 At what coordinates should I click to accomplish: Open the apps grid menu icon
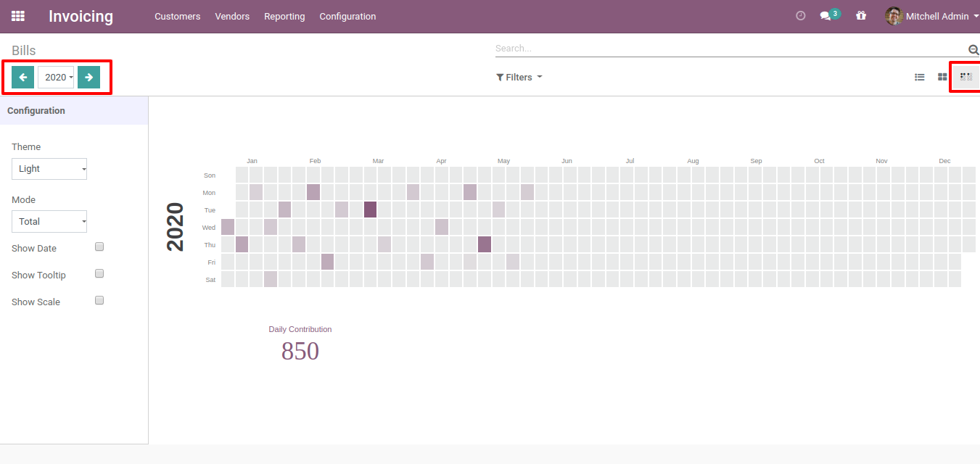pos(18,16)
